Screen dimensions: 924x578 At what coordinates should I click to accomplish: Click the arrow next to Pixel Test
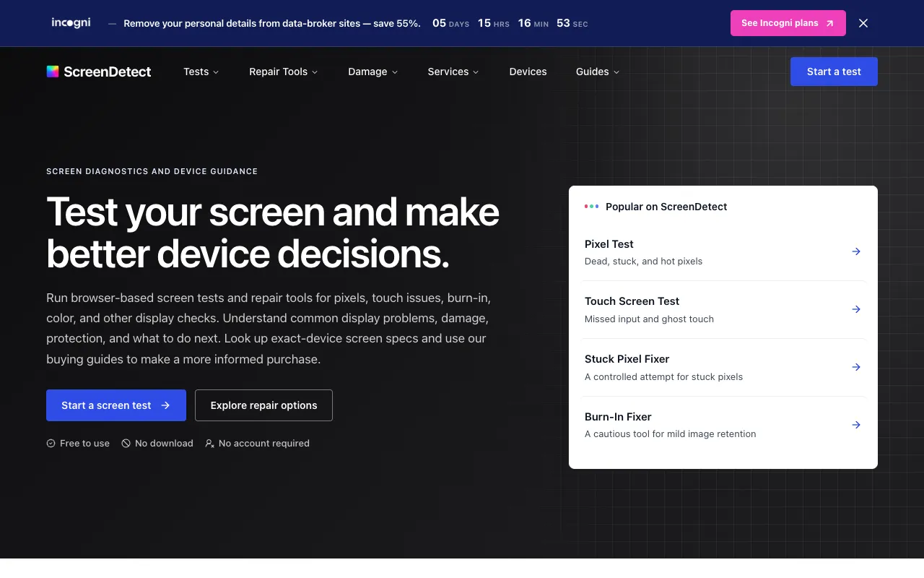pos(856,251)
